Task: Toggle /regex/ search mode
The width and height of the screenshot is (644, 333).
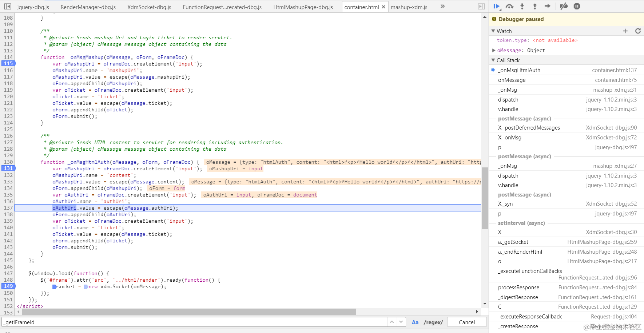Action: point(433,322)
